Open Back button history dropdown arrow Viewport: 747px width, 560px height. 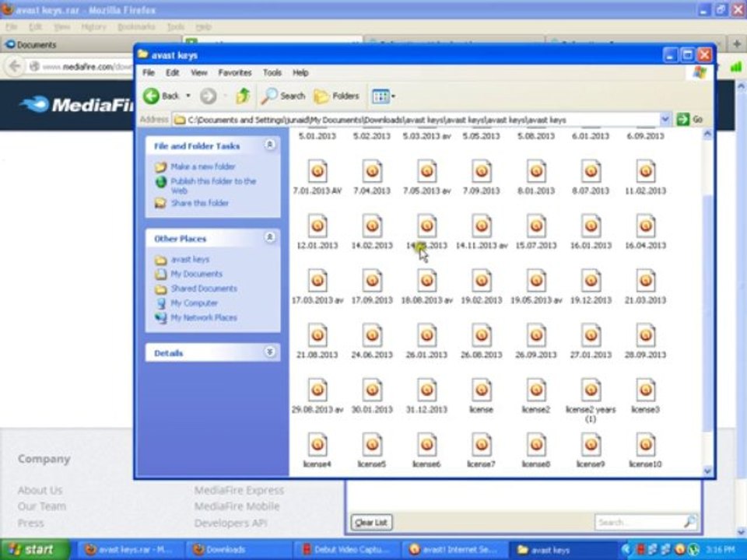tap(188, 96)
